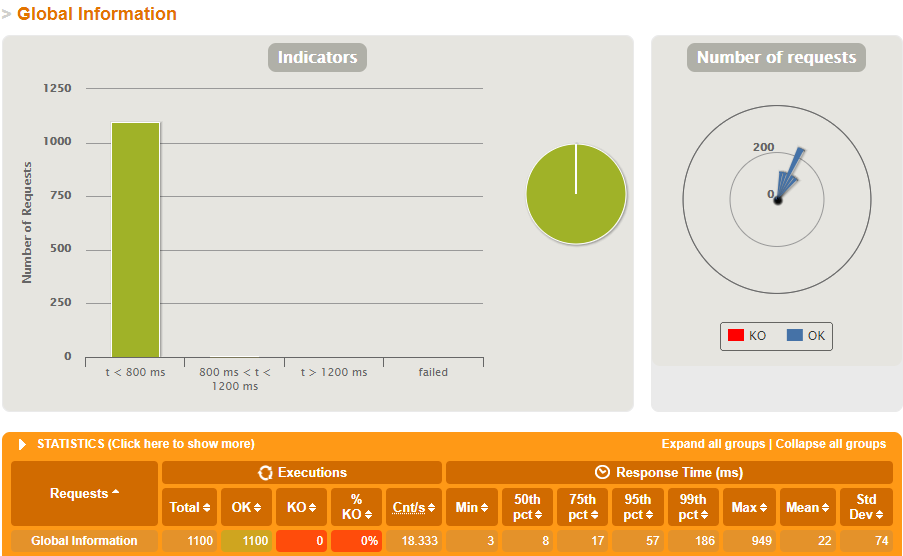This screenshot has height=556, width=903.
Task: Sort by Total executions column
Action: coord(189,507)
